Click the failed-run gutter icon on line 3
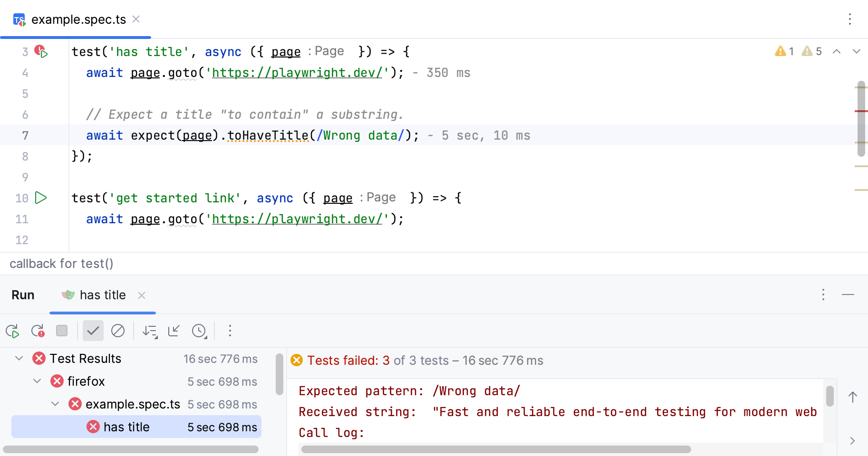Viewport: 868px width, 456px height. pyautogui.click(x=41, y=51)
